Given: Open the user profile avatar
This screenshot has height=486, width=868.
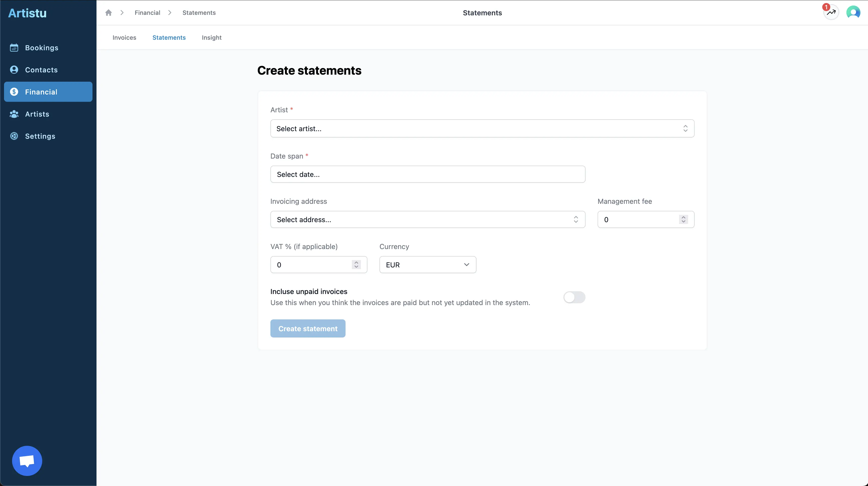Looking at the screenshot, I should [853, 13].
